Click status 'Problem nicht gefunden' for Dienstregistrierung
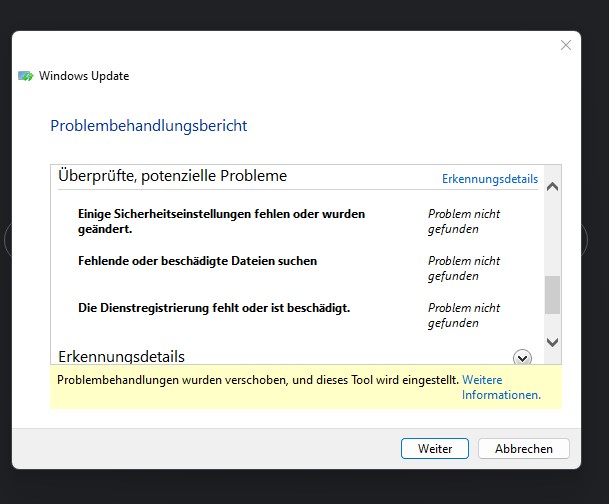The height and width of the screenshot is (504, 609). point(464,315)
